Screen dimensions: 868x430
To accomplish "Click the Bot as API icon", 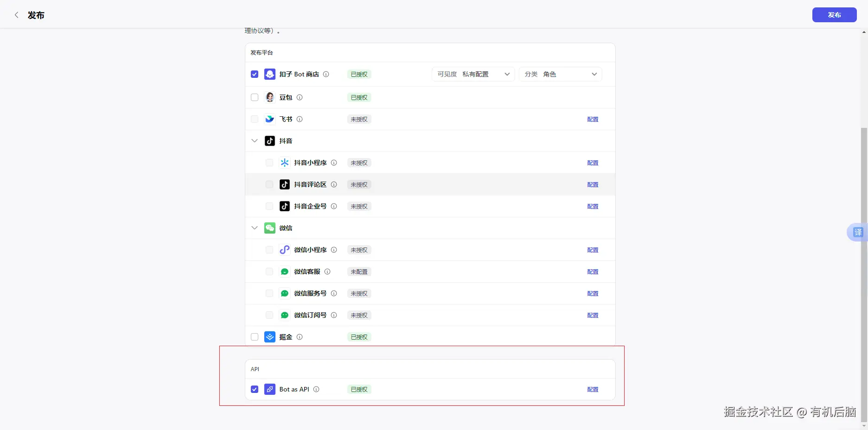I will (270, 389).
